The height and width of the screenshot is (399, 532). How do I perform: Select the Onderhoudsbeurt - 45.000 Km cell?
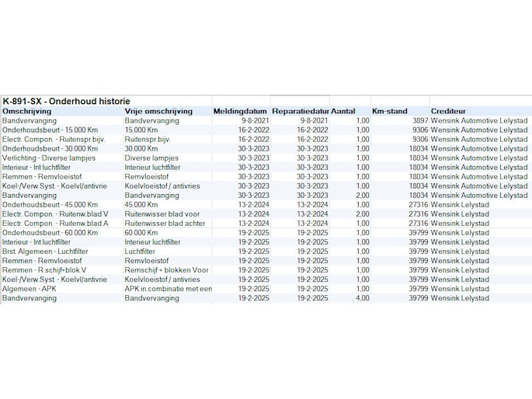click(x=50, y=204)
